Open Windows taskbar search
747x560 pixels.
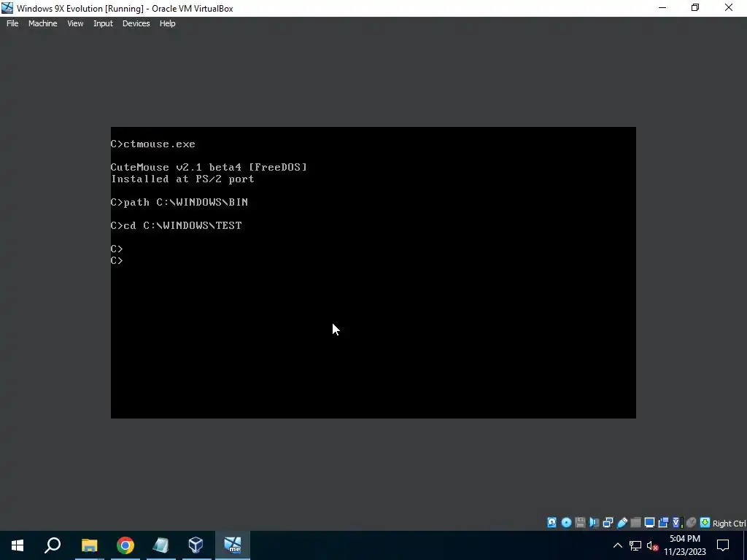click(x=53, y=545)
